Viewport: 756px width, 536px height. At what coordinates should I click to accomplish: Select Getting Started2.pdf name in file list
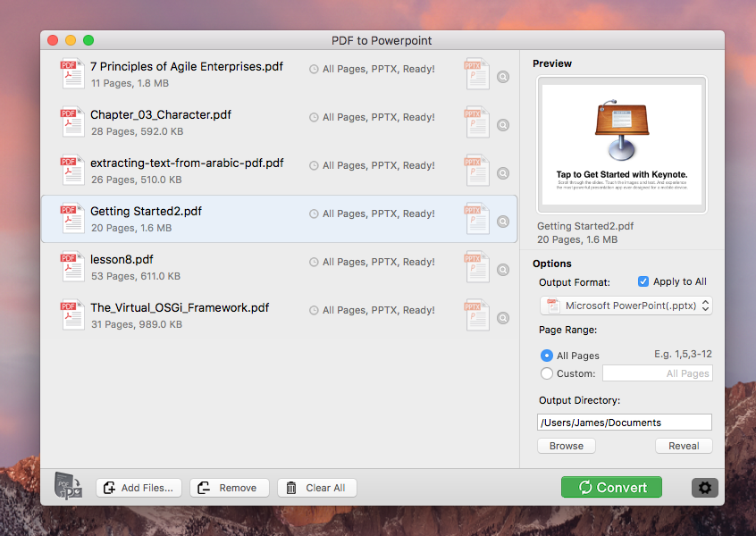tap(146, 211)
